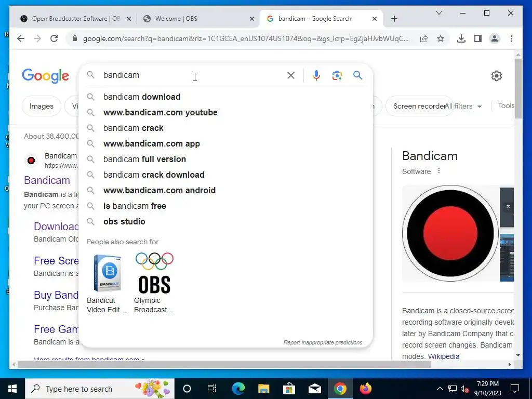Launch Microsoft Edge from taskbar
This screenshot has width=532, height=399.
pyautogui.click(x=238, y=389)
